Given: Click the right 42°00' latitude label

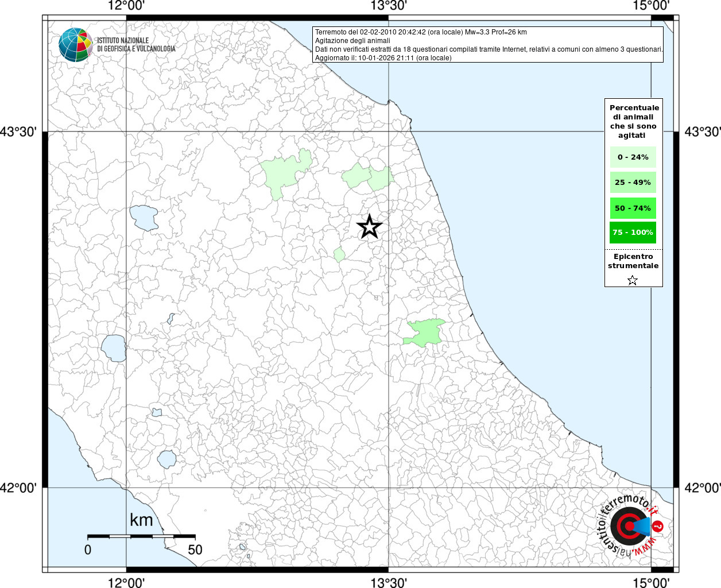Looking at the screenshot, I should coord(703,488).
